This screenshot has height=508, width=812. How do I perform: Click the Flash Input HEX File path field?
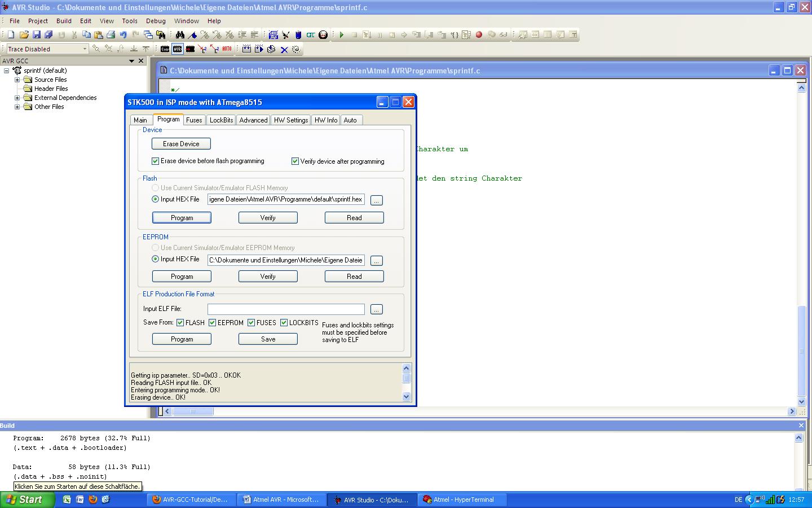coord(286,200)
